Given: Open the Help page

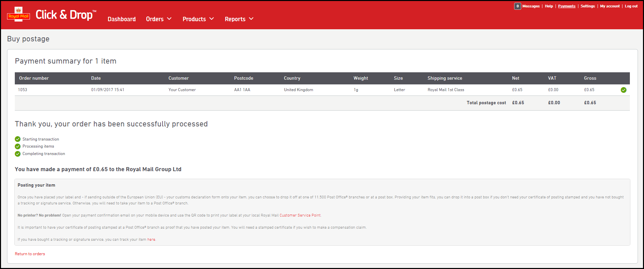Looking at the screenshot, I should (x=549, y=6).
